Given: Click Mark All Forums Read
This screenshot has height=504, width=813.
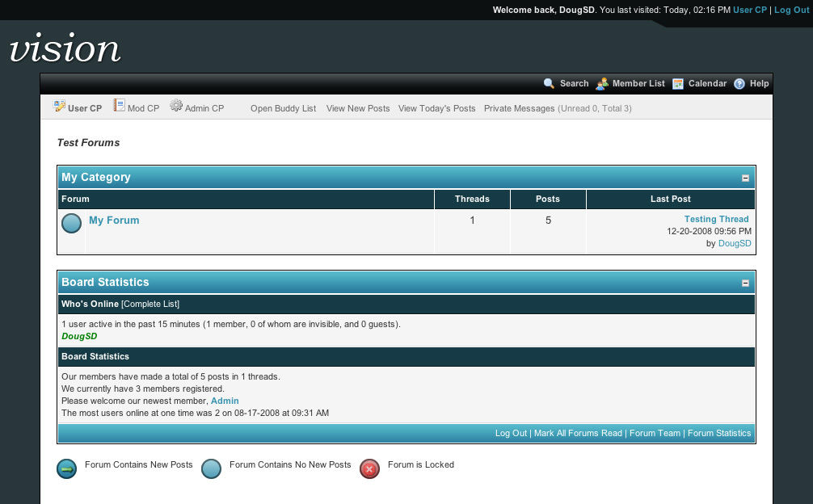Looking at the screenshot, I should tap(578, 434).
